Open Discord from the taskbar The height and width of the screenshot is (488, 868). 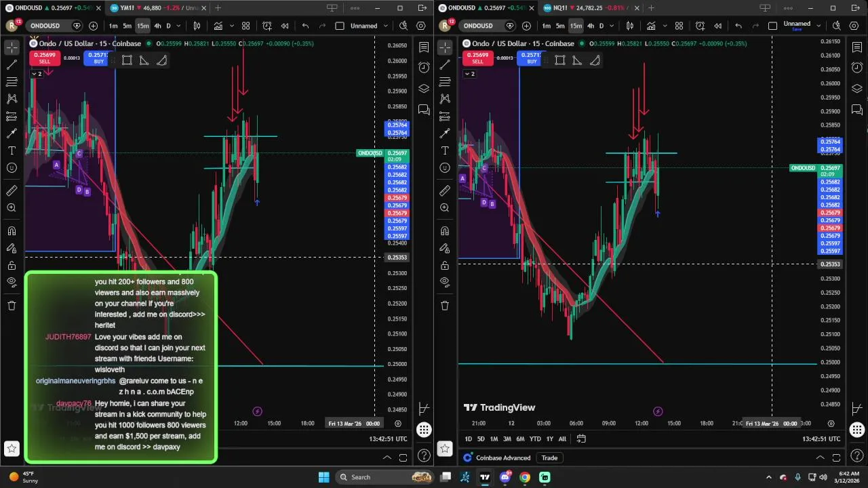click(x=505, y=477)
